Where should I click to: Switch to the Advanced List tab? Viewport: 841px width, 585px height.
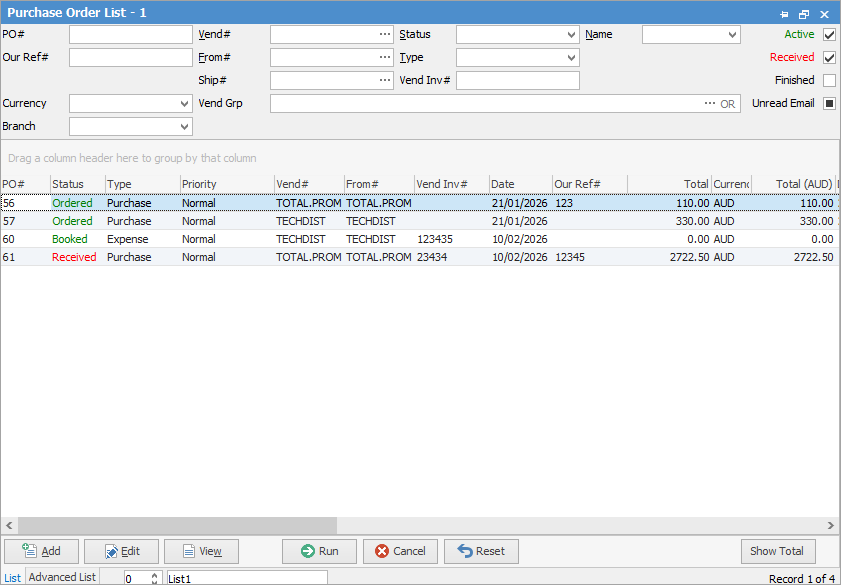62,577
